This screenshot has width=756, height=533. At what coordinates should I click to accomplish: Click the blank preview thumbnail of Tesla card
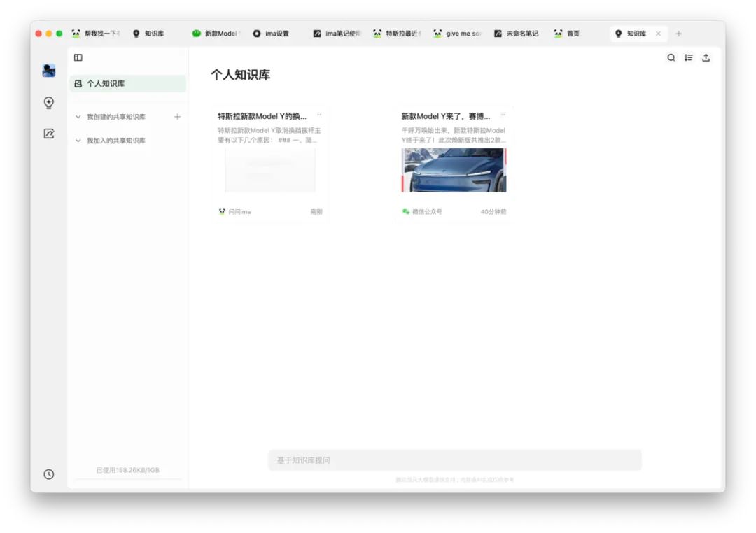270,170
